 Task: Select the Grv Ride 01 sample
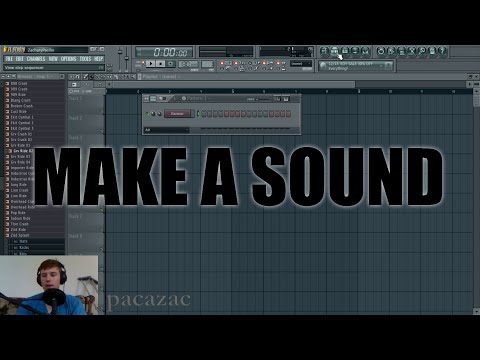pos(21,145)
